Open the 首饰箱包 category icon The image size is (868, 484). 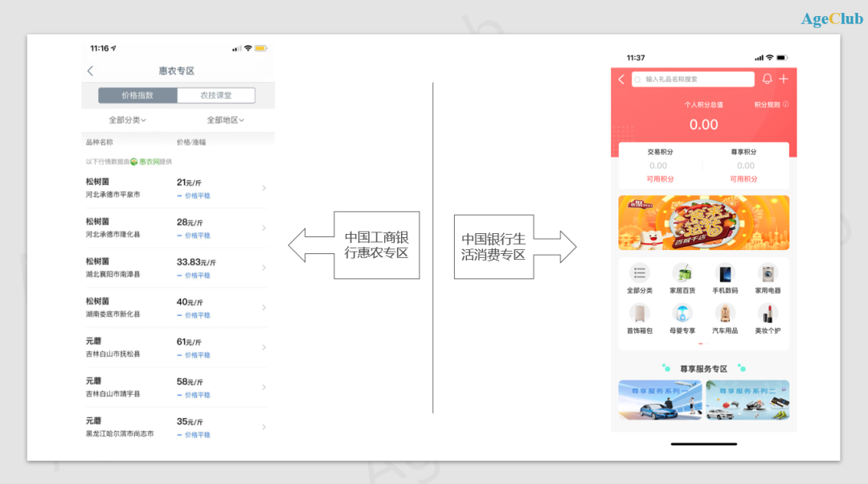coord(640,314)
